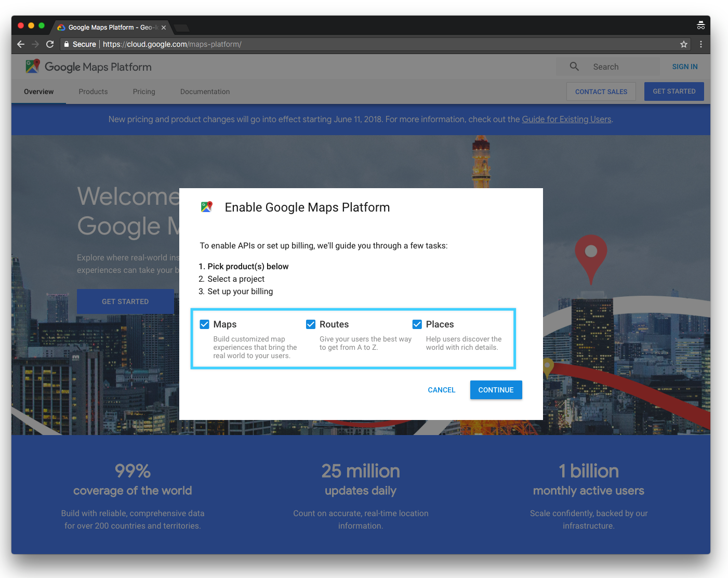This screenshot has width=728, height=578.
Task: Click the '25 million' statistic heading
Action: click(x=361, y=471)
